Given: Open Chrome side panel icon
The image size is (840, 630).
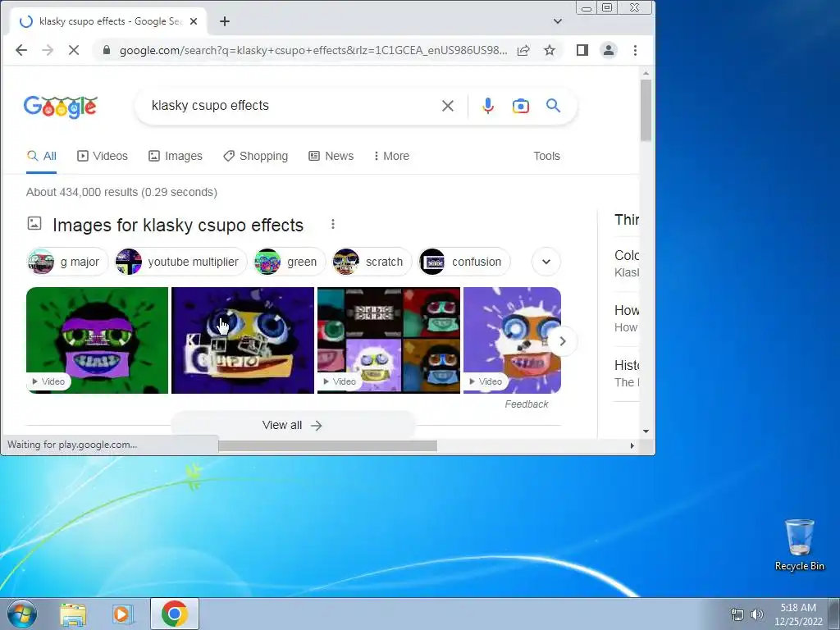Looking at the screenshot, I should [x=582, y=50].
